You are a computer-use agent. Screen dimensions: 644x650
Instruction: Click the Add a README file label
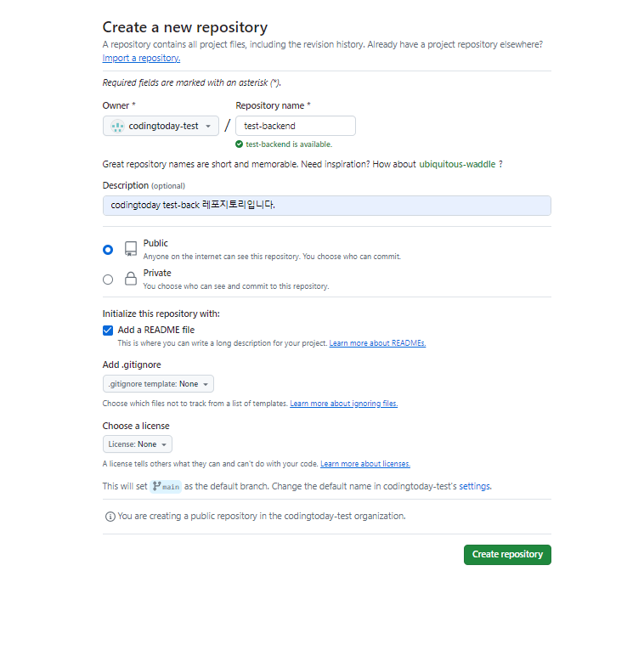tap(155, 330)
